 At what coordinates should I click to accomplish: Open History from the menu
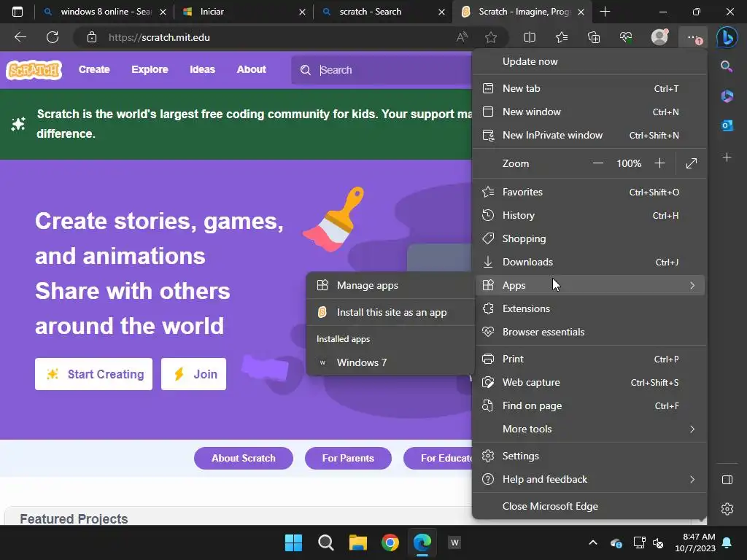(589, 215)
